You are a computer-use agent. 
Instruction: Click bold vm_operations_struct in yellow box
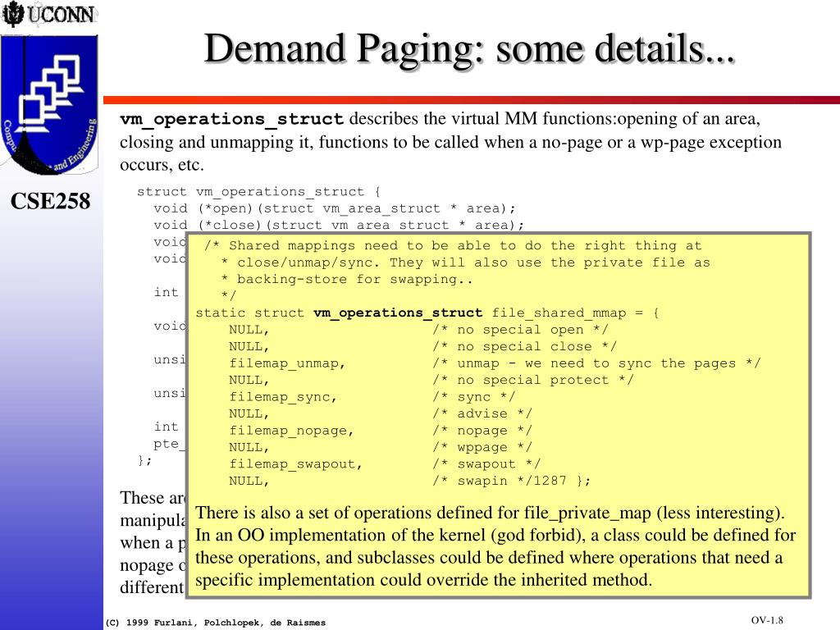398,313
